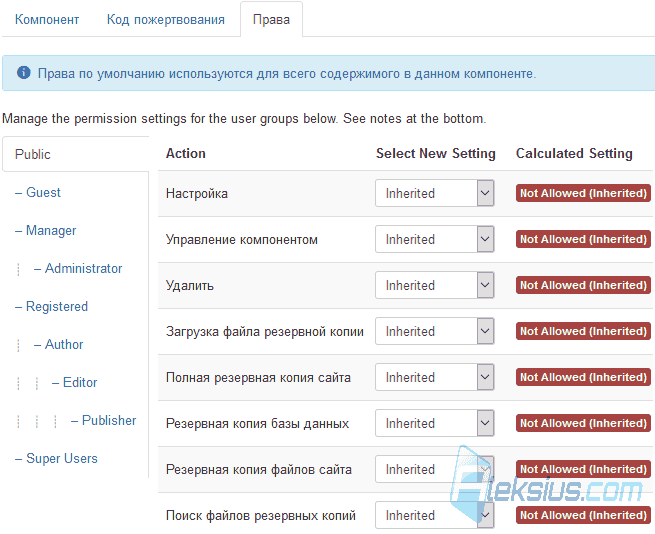
Task: Click the Calculated Setting header
Action: tap(574, 153)
